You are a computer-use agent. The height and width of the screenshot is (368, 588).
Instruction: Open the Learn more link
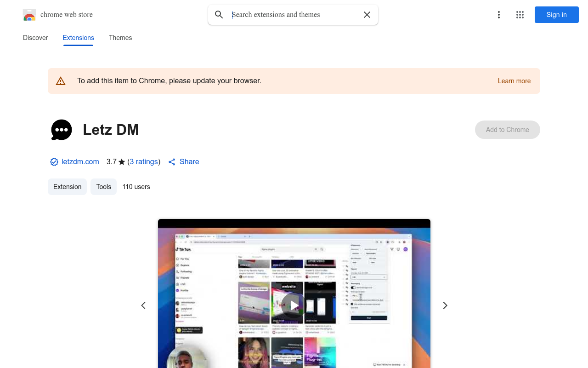(514, 81)
